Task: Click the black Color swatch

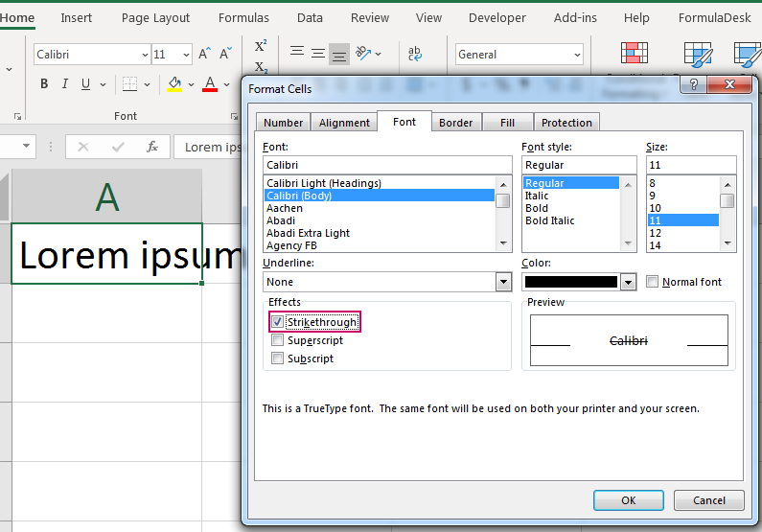Action: pyautogui.click(x=571, y=282)
